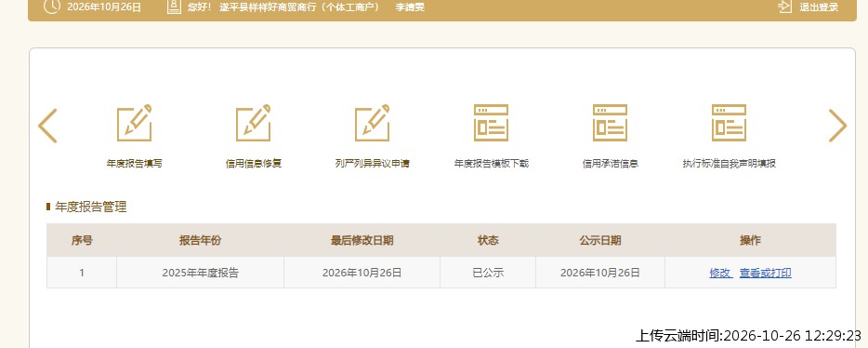This screenshot has height=348, width=868.
Task: Open the 信用承诺信息 form icon
Action: 610,123
